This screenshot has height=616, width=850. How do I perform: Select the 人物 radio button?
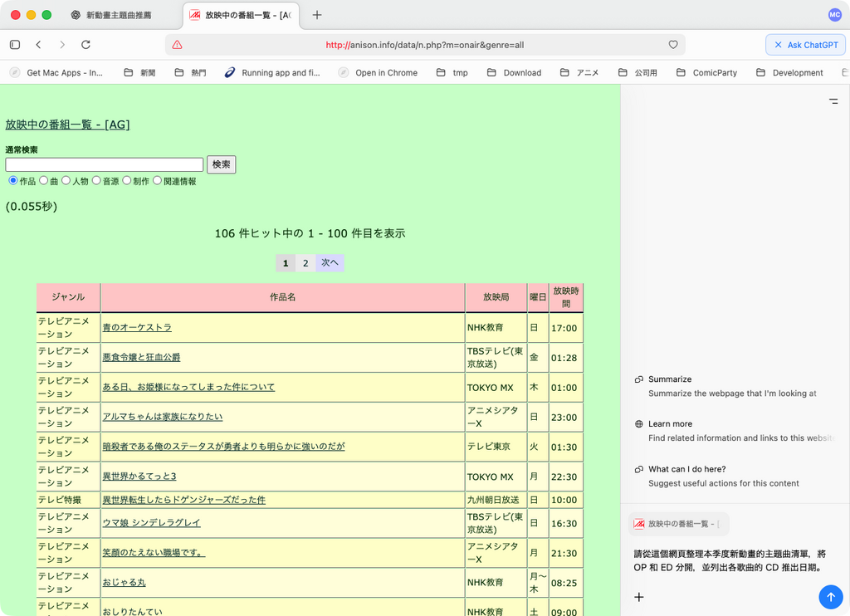pos(66,180)
